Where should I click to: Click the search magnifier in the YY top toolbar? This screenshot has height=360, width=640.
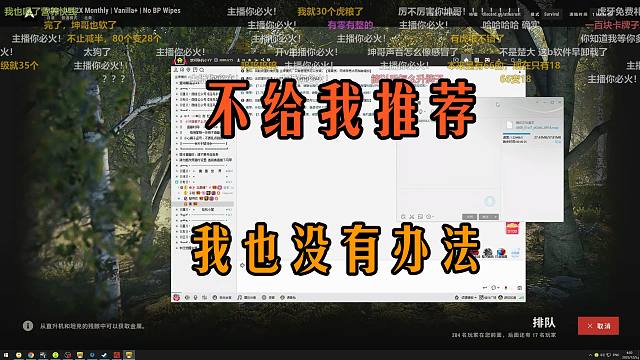pyautogui.click(x=202, y=70)
